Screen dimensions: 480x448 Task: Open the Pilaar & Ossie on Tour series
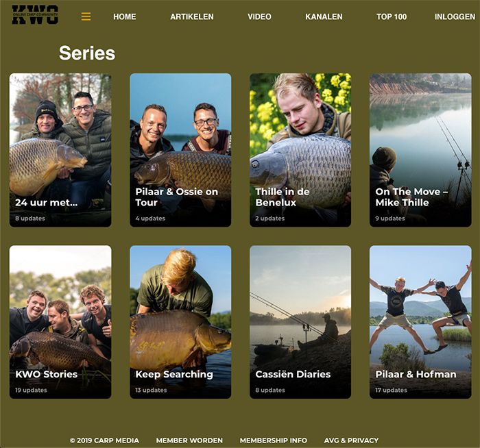click(180, 150)
